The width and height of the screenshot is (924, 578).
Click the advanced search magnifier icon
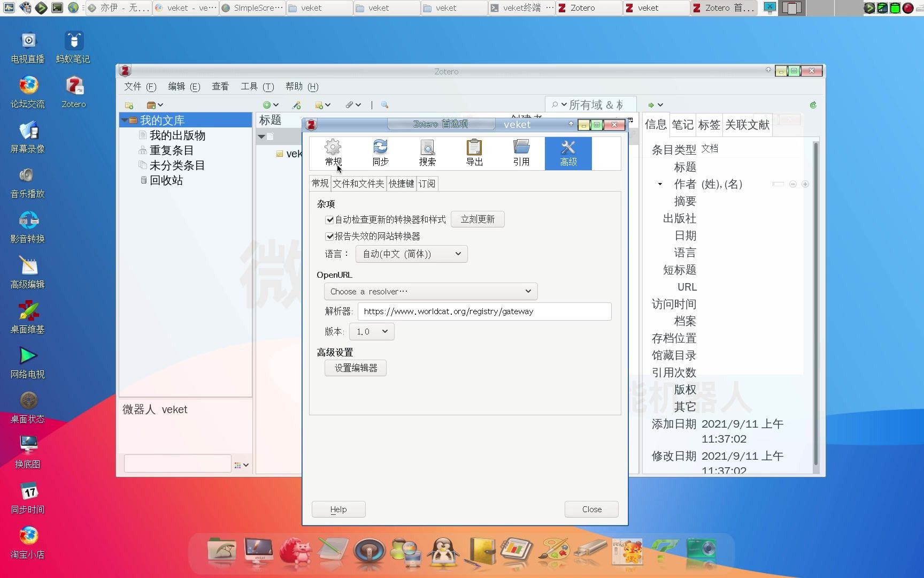(x=384, y=105)
